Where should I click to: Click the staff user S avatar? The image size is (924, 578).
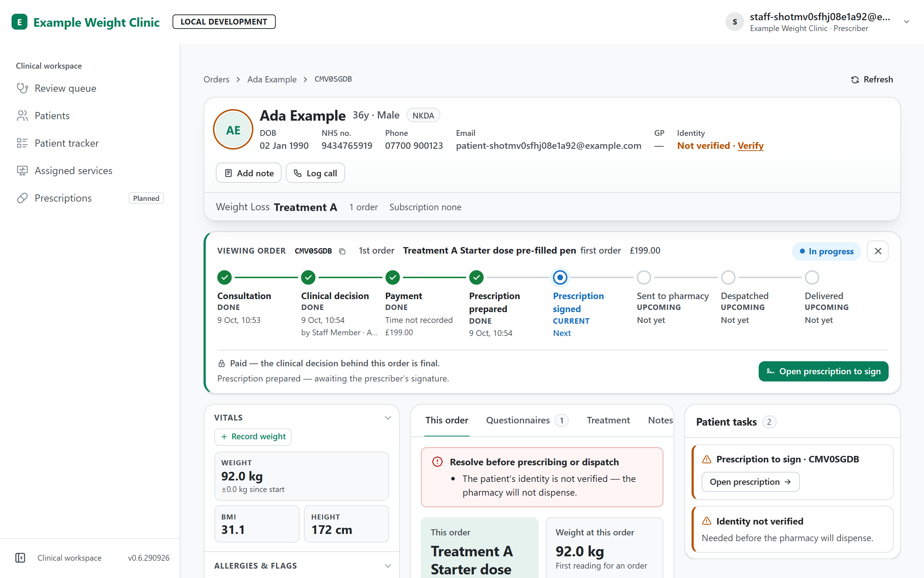click(735, 22)
